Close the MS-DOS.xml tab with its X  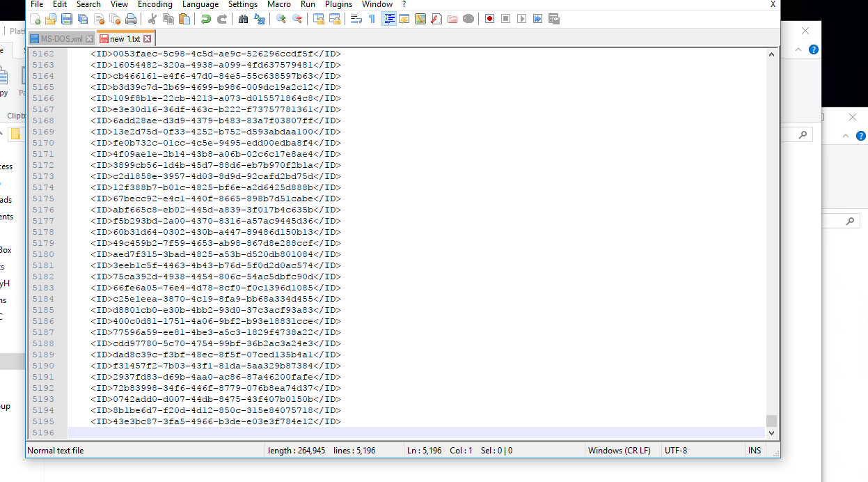pos(88,39)
